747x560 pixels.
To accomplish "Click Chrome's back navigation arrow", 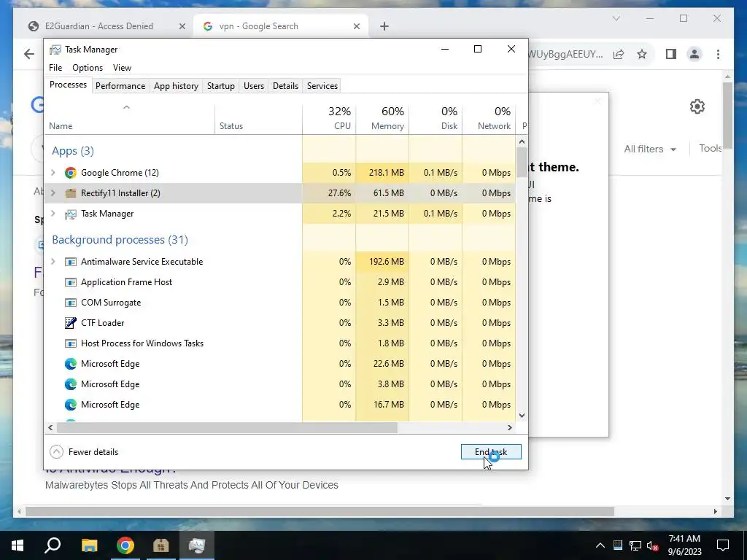I will tap(29, 54).
